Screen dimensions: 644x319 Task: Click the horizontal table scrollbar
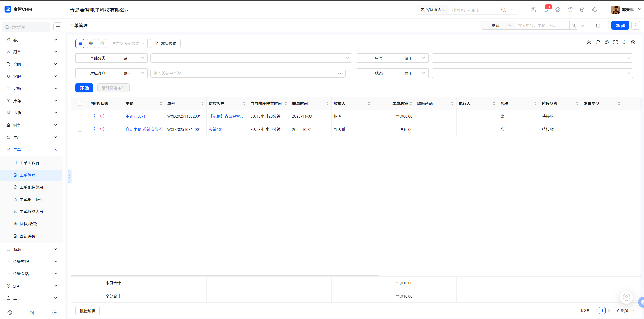point(225,275)
